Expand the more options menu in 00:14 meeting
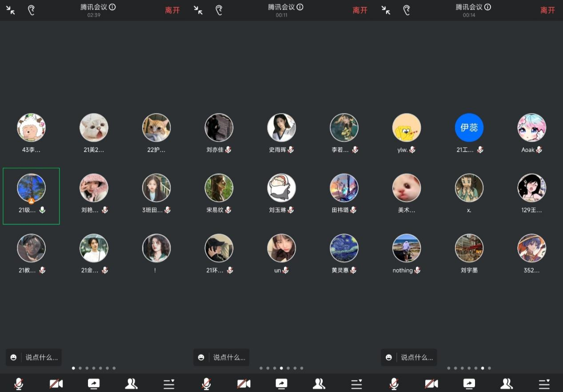This screenshot has width=563, height=392. click(x=544, y=384)
